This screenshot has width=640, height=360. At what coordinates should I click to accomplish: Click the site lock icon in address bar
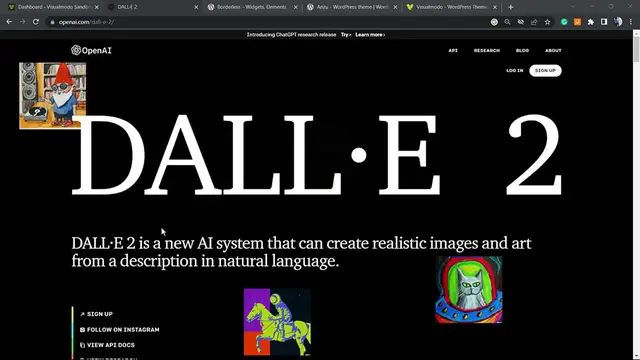coord(52,22)
